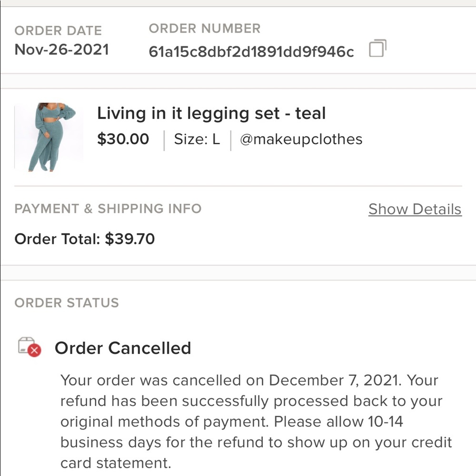Select the order number 61a15c8dbf2d1891dd9f946c text

pos(251,51)
